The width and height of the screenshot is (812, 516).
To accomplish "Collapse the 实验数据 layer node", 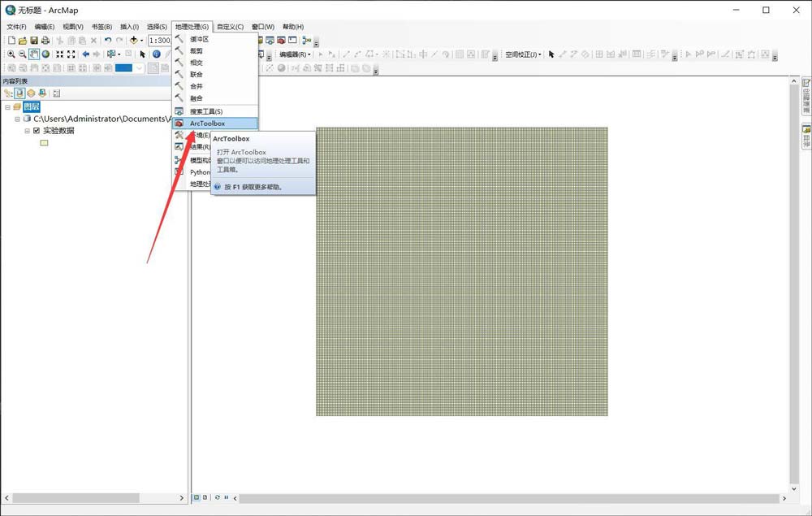I will click(27, 131).
